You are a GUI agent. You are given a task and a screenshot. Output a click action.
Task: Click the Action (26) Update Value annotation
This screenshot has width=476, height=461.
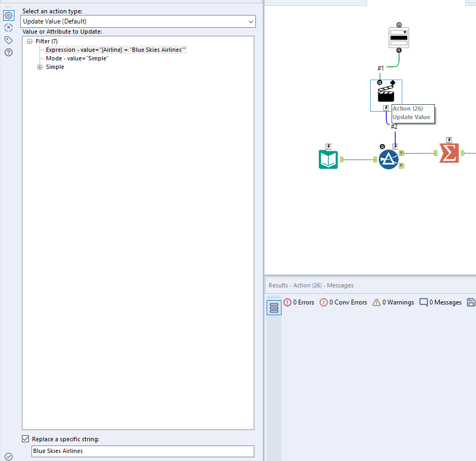(413, 113)
